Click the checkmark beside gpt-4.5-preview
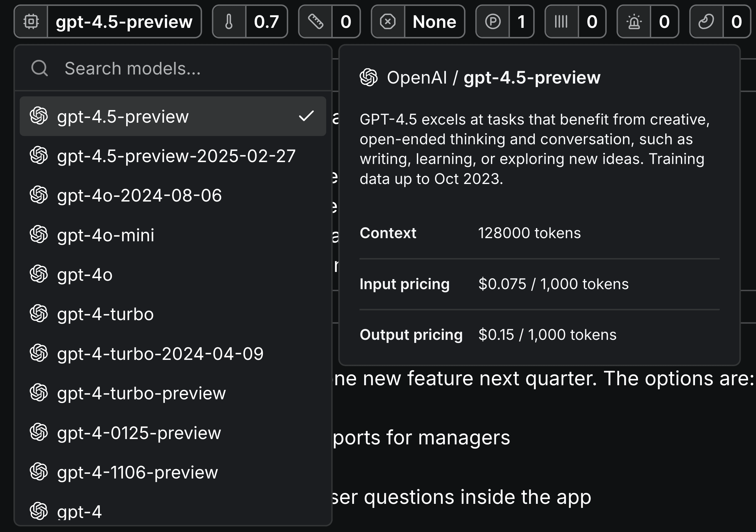756x532 pixels. click(306, 116)
